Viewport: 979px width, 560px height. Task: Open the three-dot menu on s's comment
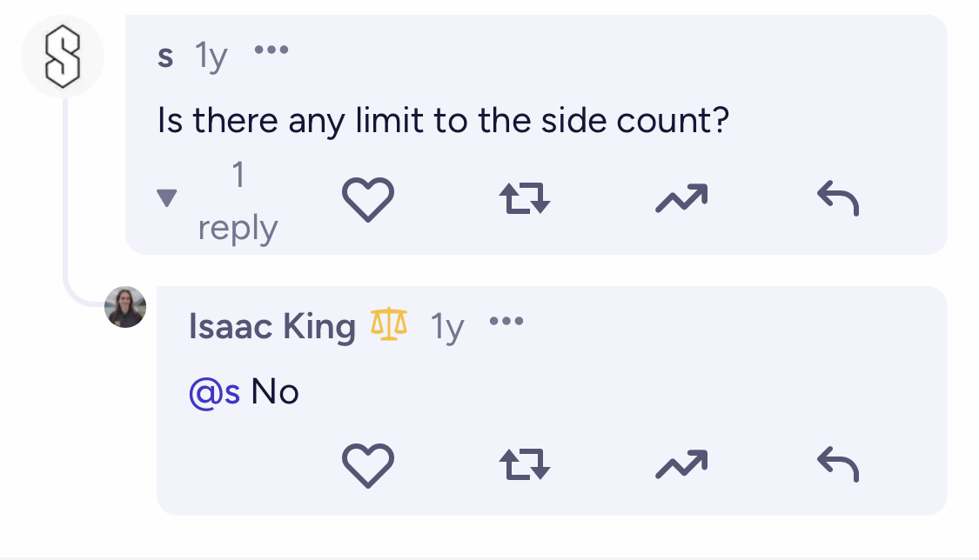point(272,50)
